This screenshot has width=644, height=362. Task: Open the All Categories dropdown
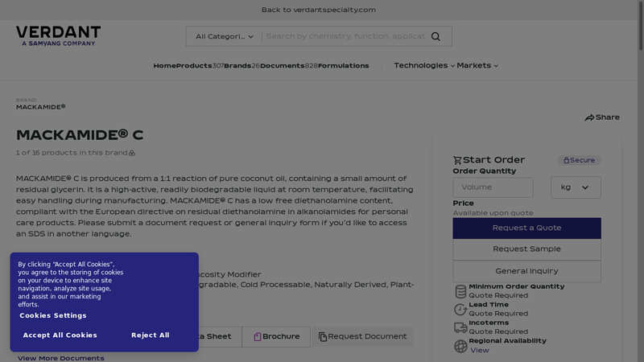click(x=225, y=36)
